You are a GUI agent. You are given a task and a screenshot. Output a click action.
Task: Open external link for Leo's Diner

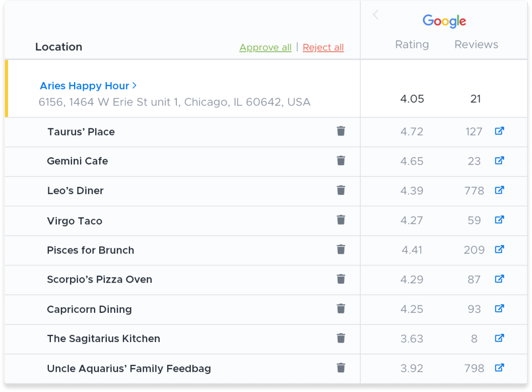(x=499, y=190)
